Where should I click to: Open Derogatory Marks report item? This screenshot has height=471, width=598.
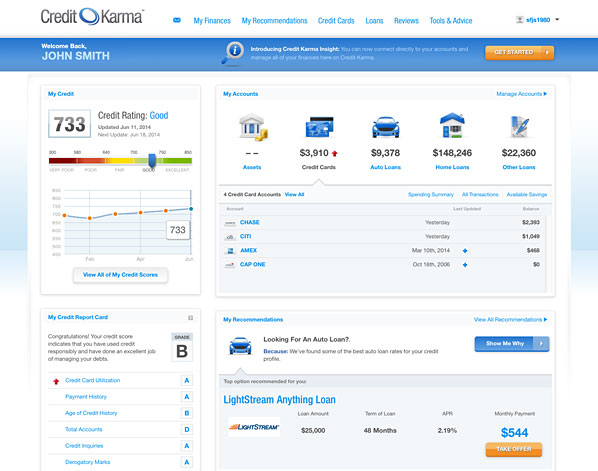pos(87,462)
